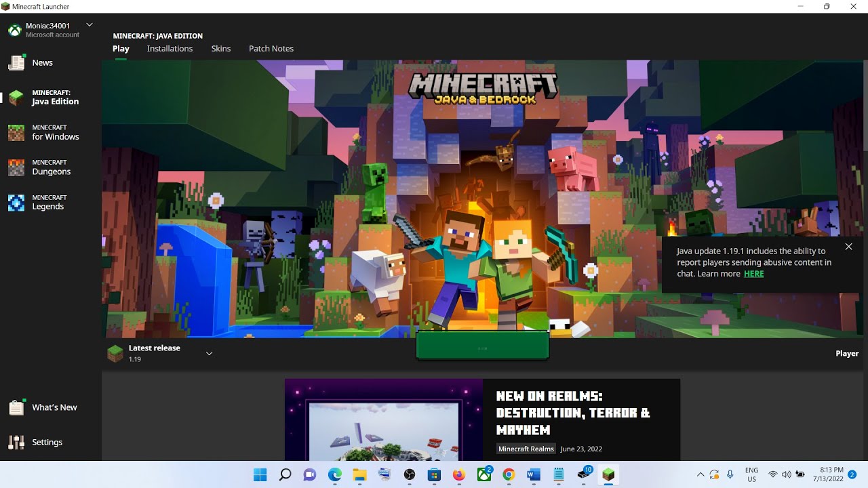Open New on Realms news headline
Screen dimensions: 868x488
click(x=573, y=413)
